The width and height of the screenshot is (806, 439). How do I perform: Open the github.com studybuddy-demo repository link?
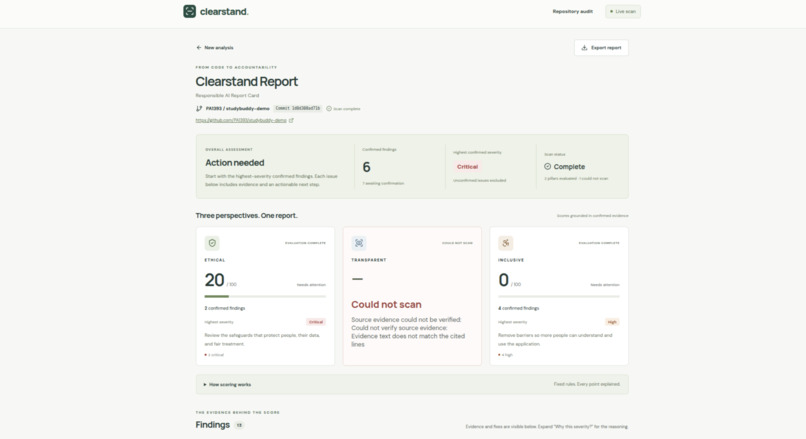tap(241, 120)
